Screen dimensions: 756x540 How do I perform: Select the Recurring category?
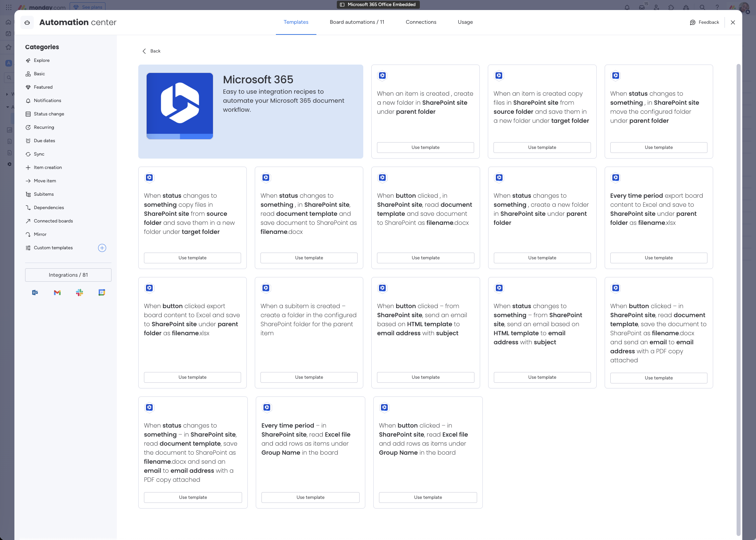44,127
